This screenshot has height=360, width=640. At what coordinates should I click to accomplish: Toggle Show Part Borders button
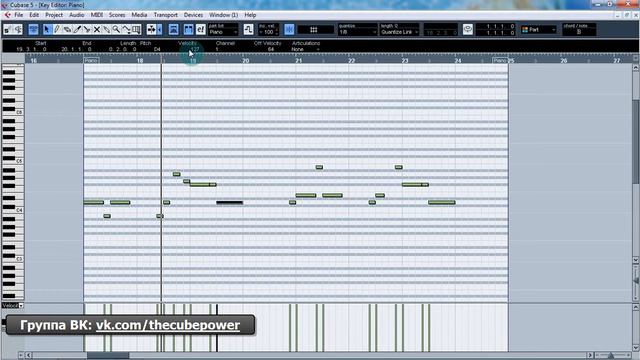click(x=173, y=29)
